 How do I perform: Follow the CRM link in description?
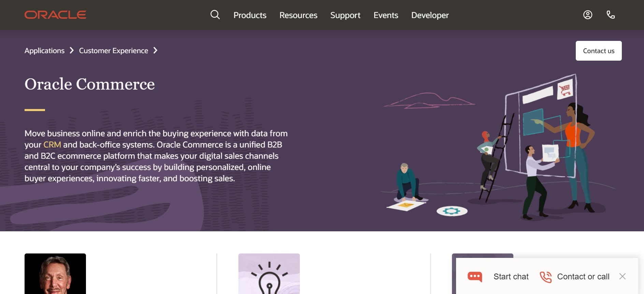52,145
